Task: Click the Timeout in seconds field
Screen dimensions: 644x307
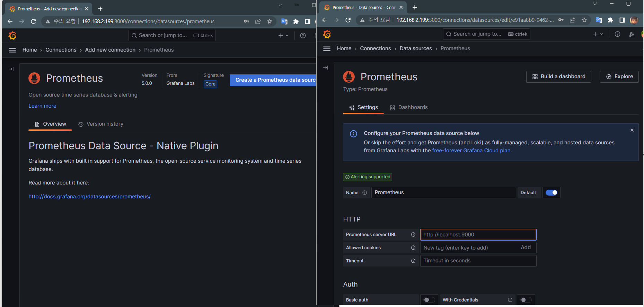Action: (478, 261)
